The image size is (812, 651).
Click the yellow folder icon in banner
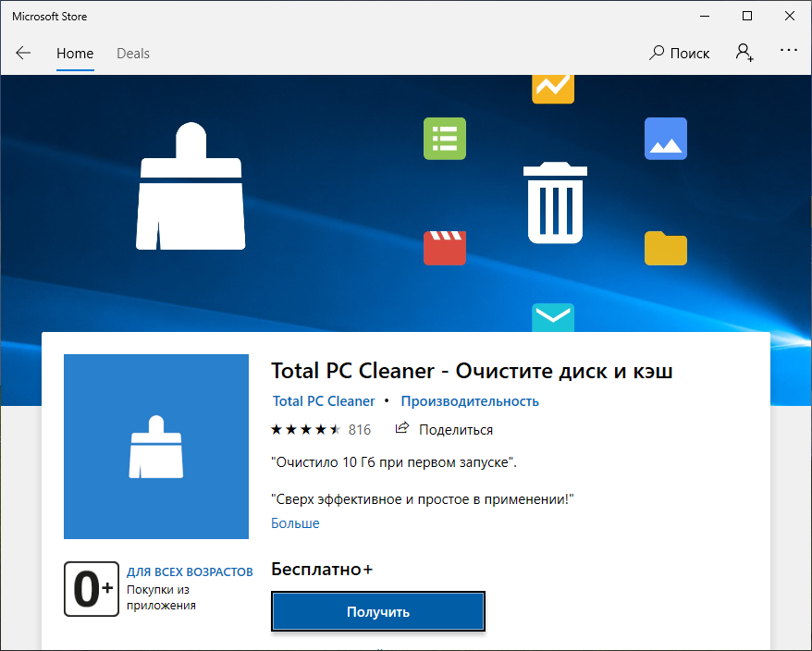(666, 248)
